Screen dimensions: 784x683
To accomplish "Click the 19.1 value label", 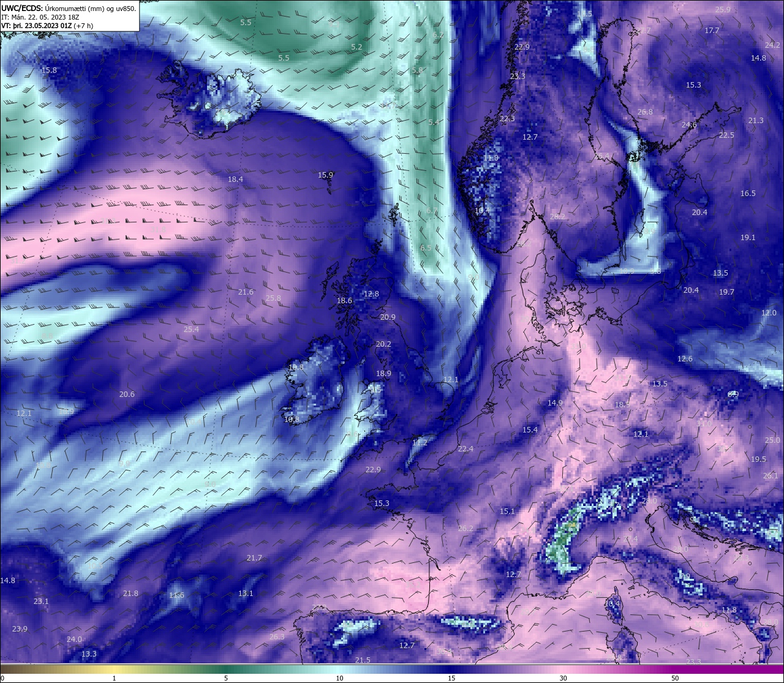I will (748, 238).
